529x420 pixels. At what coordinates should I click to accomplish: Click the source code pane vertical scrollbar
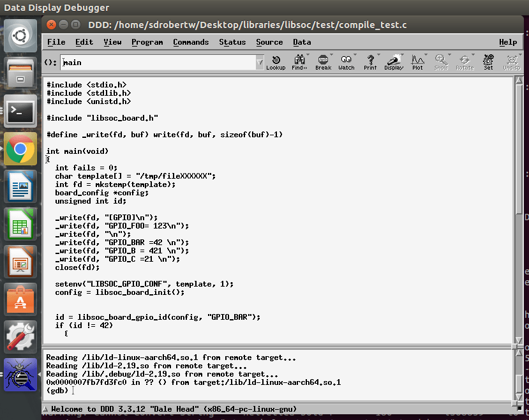tap(518, 211)
